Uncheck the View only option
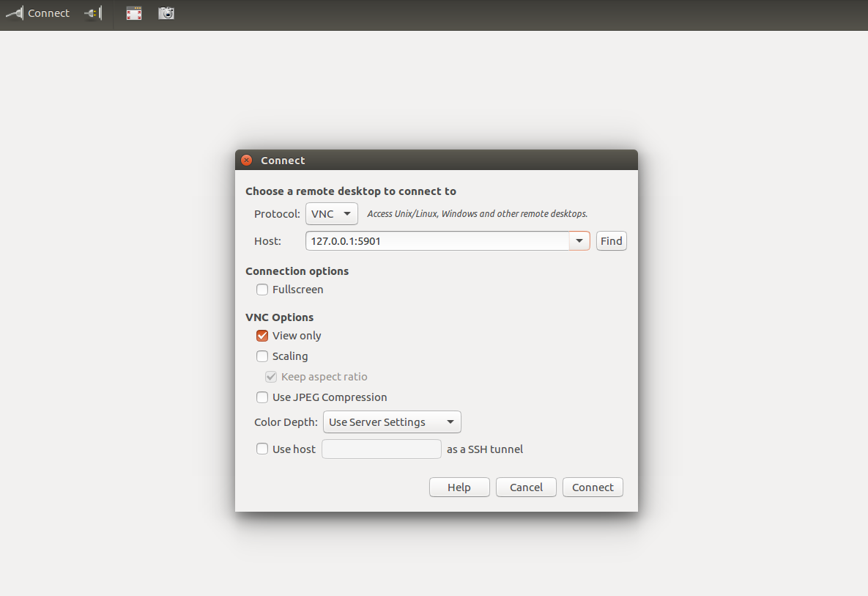 click(262, 336)
